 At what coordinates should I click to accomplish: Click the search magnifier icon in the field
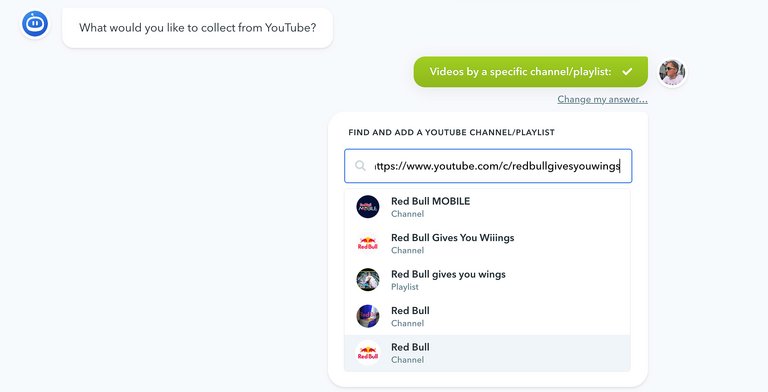click(360, 166)
